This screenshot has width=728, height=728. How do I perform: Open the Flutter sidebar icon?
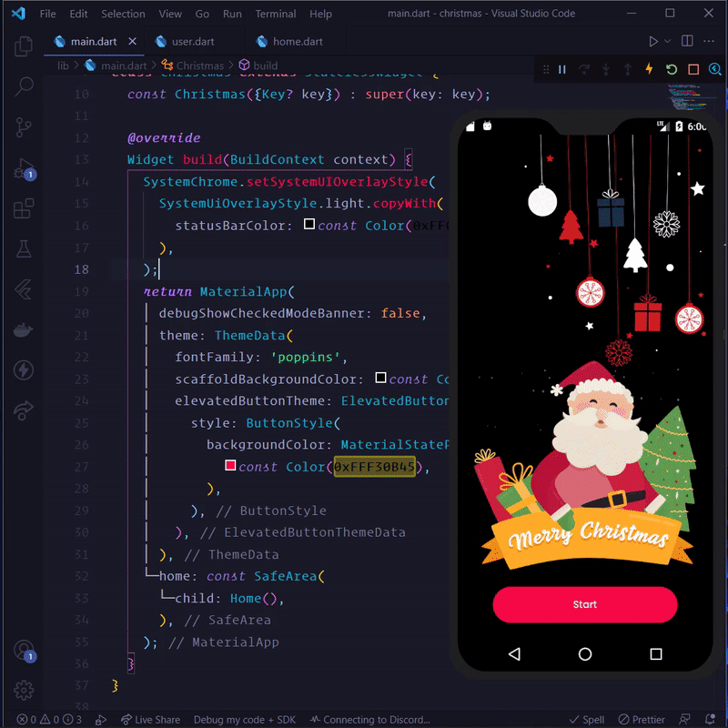[x=24, y=289]
